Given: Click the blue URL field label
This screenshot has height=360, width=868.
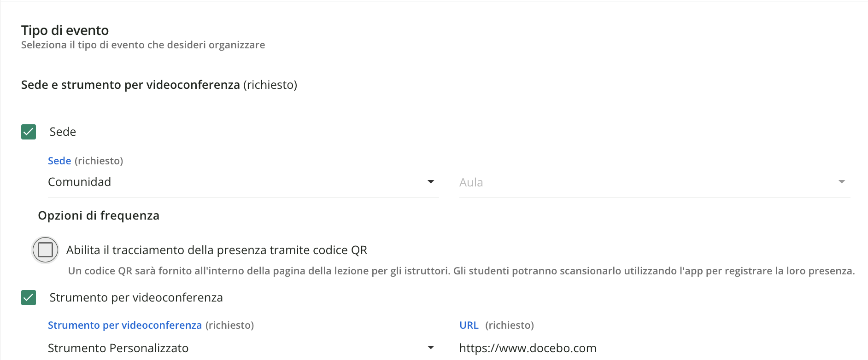Looking at the screenshot, I should click(468, 325).
